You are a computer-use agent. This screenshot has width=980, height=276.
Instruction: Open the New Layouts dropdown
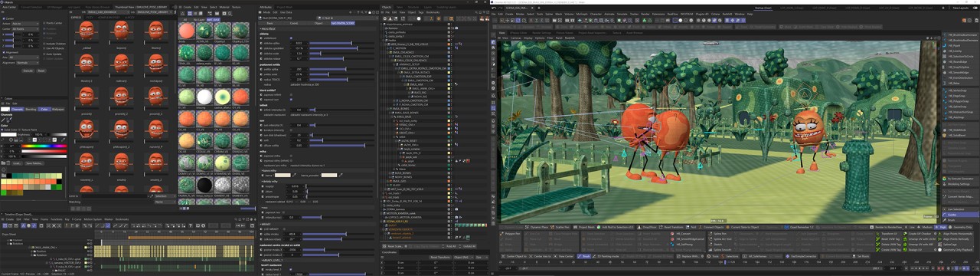961,8
